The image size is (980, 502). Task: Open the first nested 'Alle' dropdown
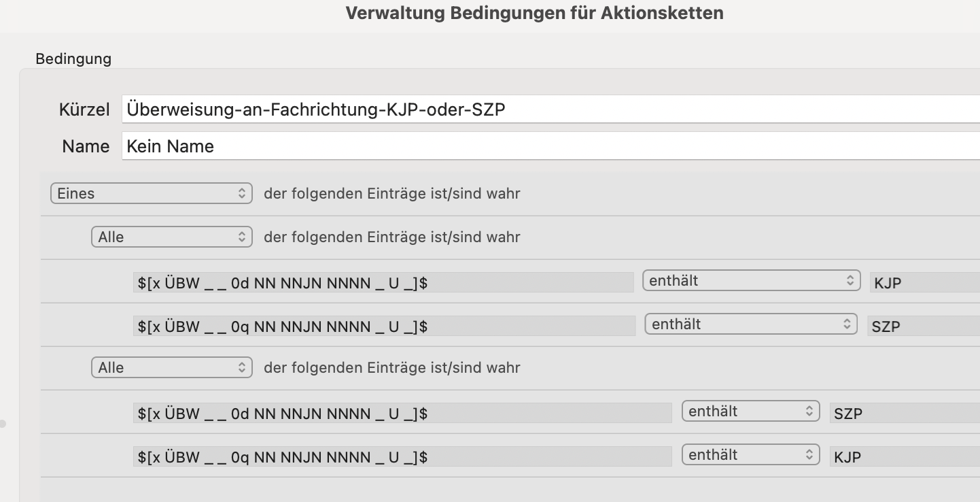coord(172,237)
